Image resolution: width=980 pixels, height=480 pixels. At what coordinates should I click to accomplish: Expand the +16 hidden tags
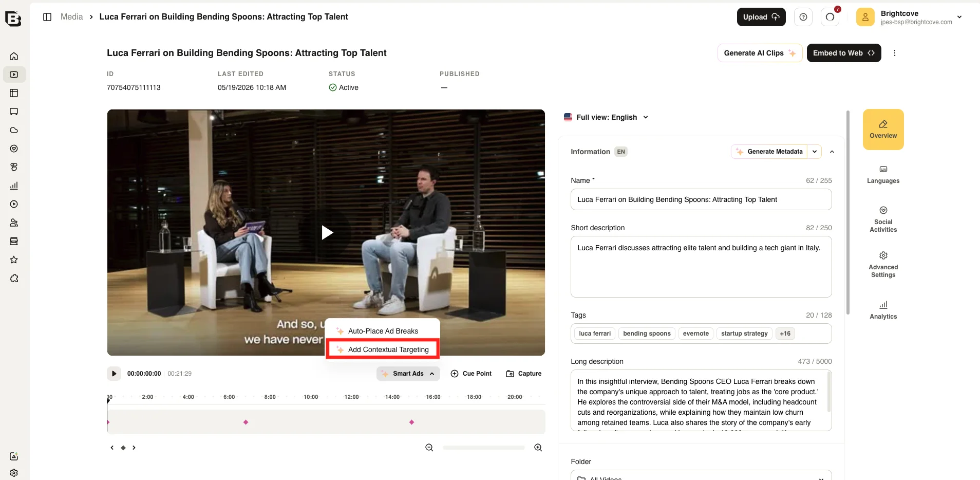pos(785,334)
